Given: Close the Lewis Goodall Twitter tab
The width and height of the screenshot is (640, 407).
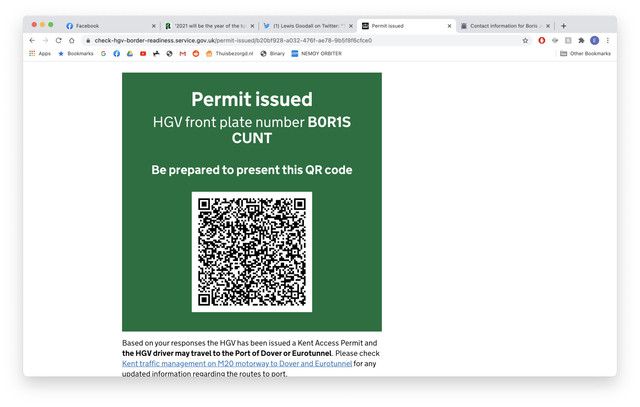Looking at the screenshot, I should point(351,26).
